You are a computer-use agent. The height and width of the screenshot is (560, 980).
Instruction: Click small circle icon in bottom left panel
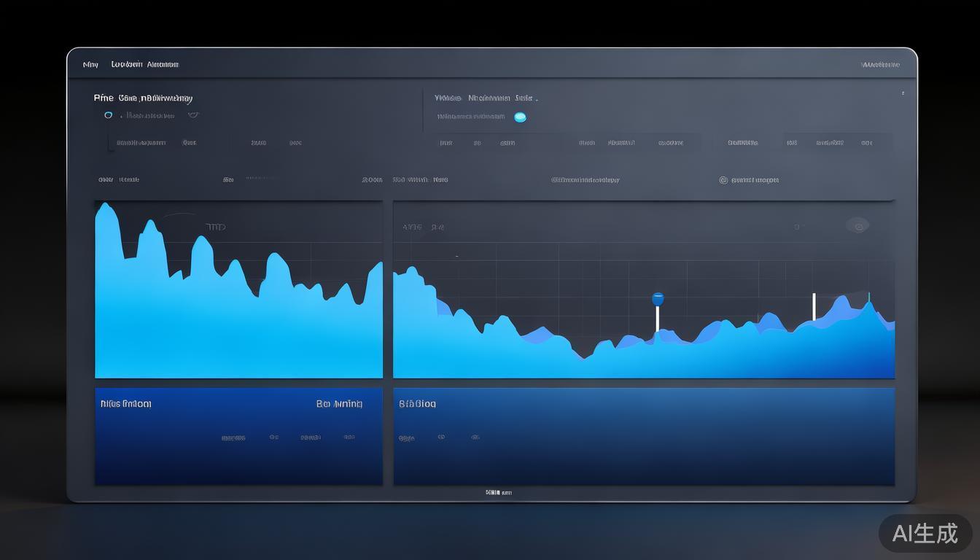click(x=274, y=437)
